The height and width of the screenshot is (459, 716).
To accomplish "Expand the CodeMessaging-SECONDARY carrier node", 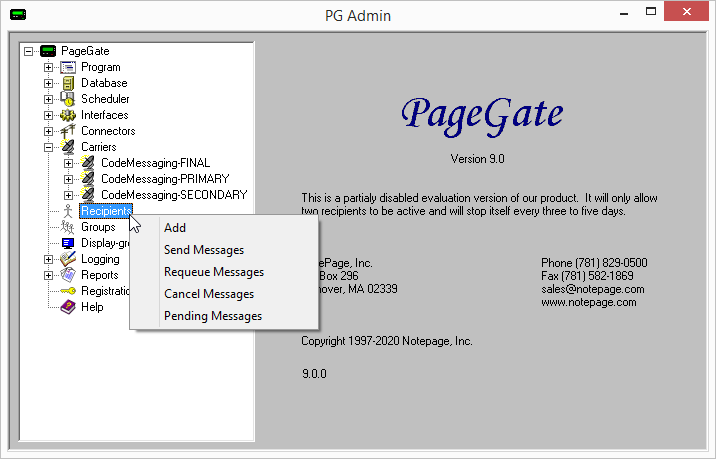I will click(x=68, y=195).
